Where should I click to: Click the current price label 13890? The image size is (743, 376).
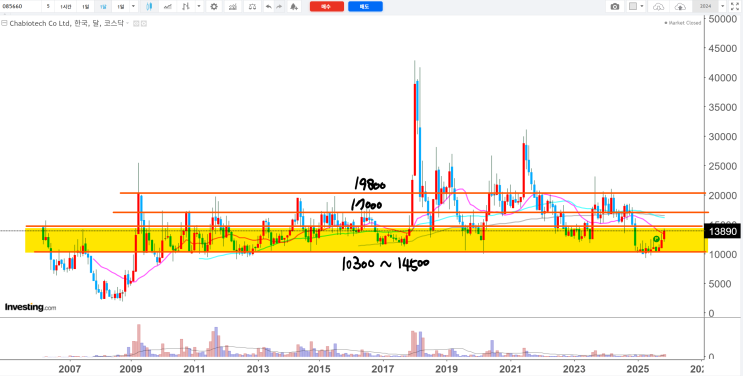[x=722, y=231]
